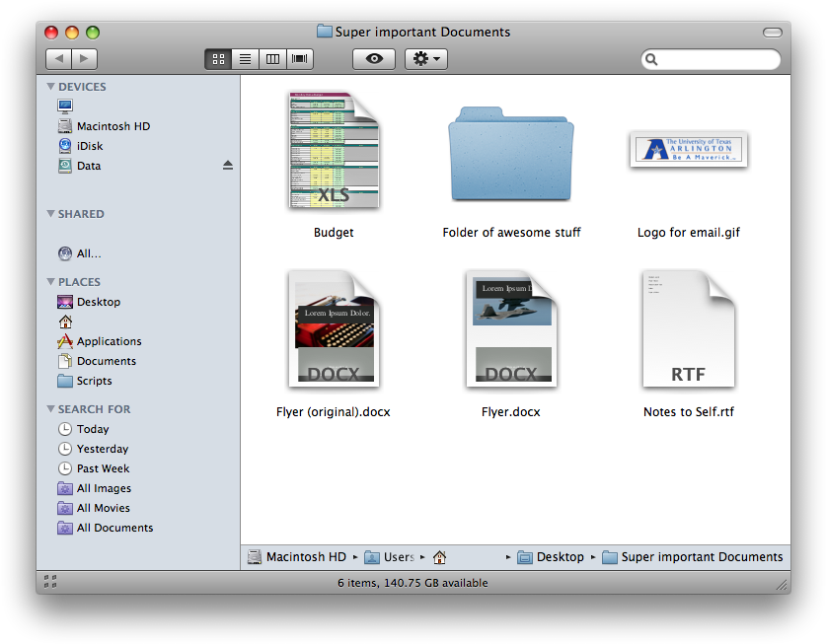The height and width of the screenshot is (644, 826).
Task: Choose Past Week saved search
Action: 103,468
